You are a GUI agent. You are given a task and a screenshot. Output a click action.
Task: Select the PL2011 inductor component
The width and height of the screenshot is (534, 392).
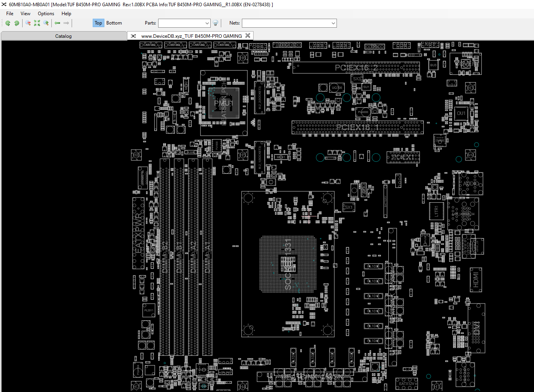tap(149, 310)
